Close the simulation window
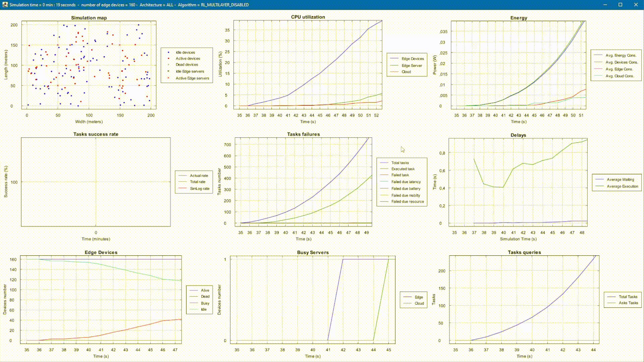644x362 pixels. [636, 5]
